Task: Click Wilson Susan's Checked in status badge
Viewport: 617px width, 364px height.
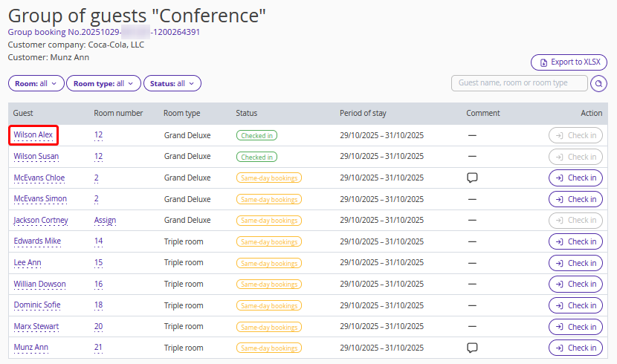Action: pyautogui.click(x=256, y=157)
